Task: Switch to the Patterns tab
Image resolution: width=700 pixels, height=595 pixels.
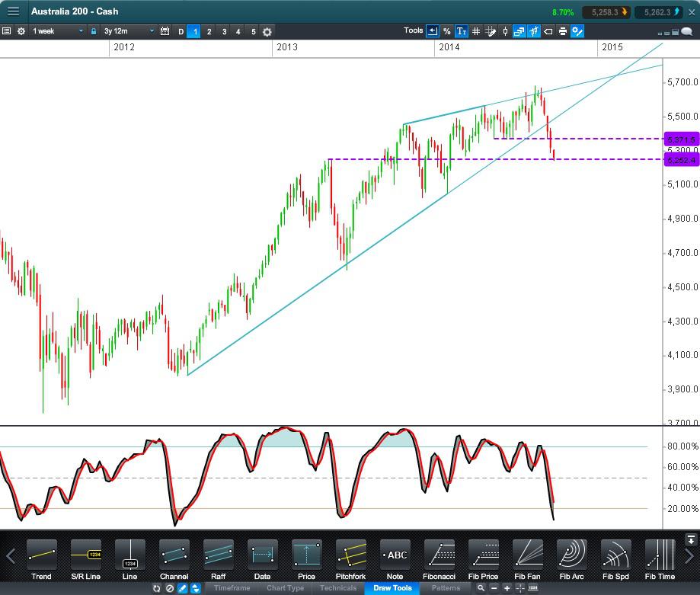Action: pos(446,588)
